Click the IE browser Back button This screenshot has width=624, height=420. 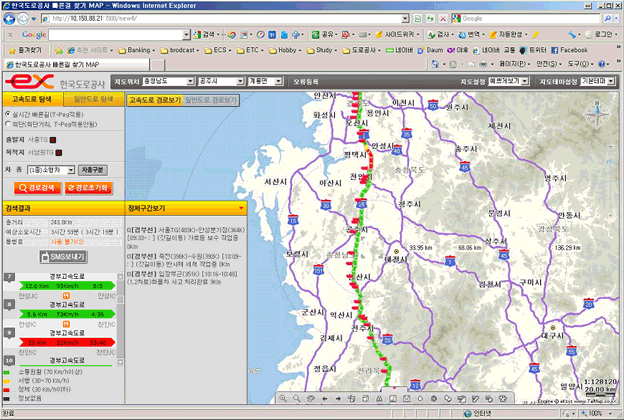click(11, 18)
